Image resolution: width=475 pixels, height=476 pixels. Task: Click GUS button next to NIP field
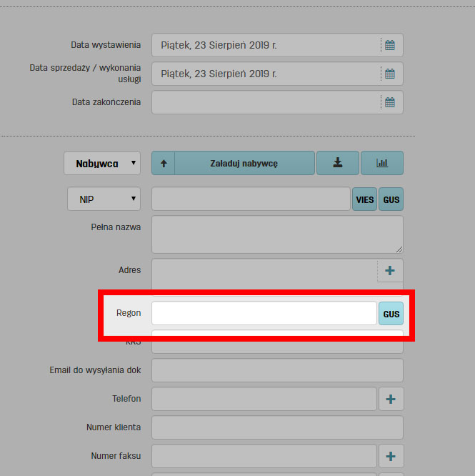391,199
